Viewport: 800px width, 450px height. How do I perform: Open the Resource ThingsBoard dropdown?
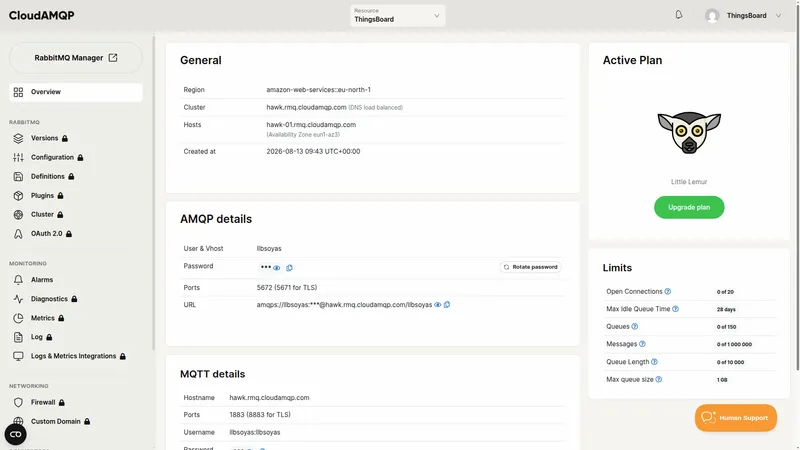click(397, 15)
